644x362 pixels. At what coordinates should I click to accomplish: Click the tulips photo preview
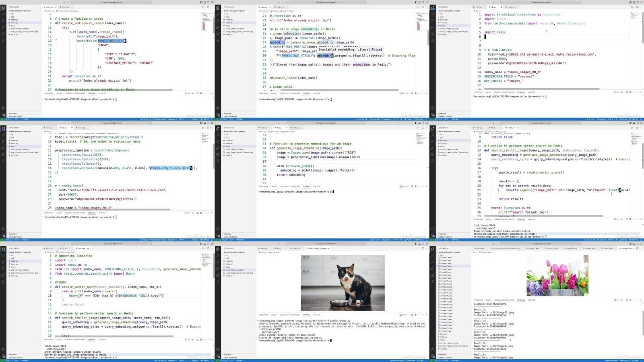pyautogui.click(x=558, y=275)
